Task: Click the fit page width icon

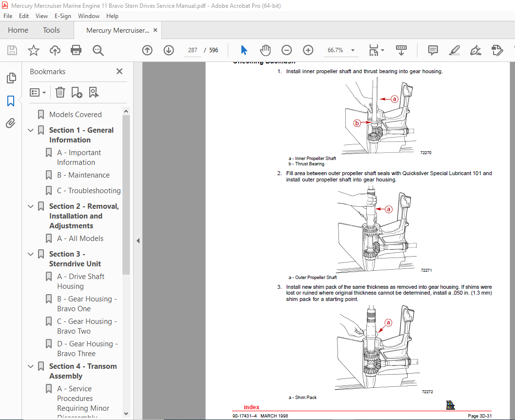Action: pos(374,50)
